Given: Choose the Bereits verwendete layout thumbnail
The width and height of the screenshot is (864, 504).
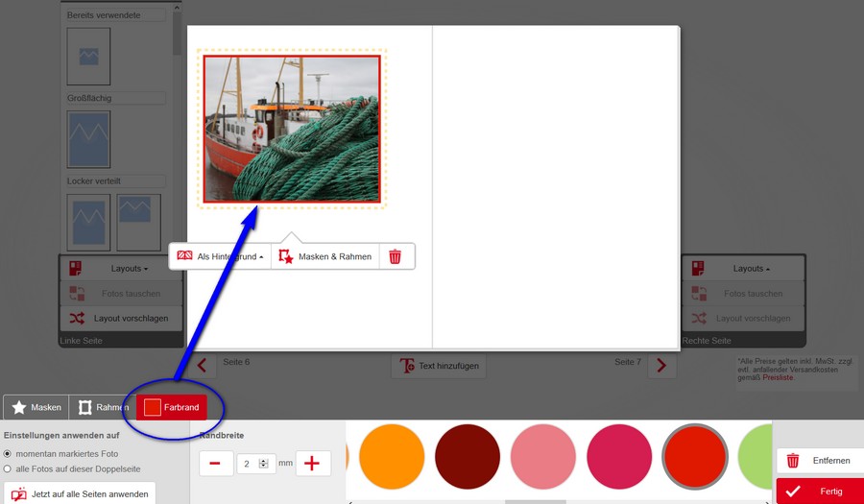Looking at the screenshot, I should point(88,57).
